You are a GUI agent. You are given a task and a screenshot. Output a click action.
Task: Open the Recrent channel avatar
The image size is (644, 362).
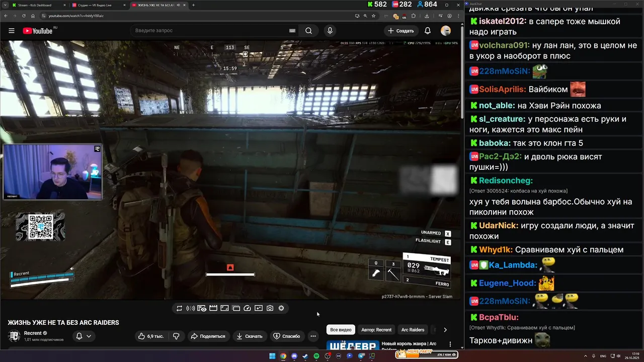coord(14,336)
